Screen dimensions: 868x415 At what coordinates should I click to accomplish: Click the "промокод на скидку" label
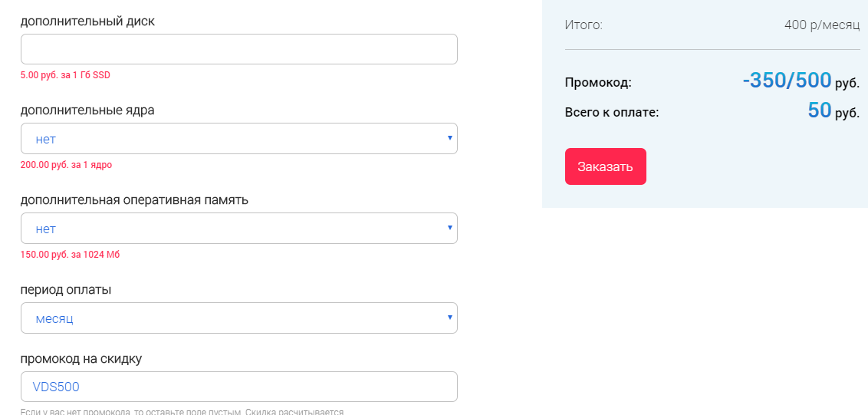(x=81, y=358)
